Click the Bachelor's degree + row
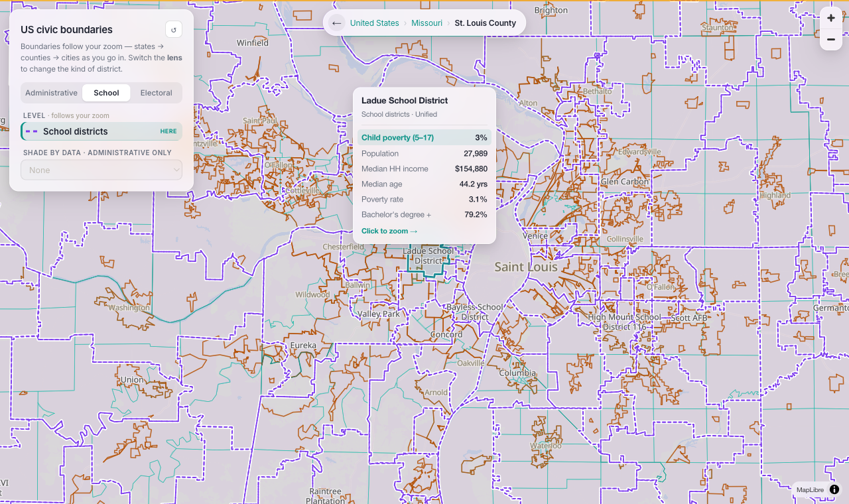Screen dimensions: 849x504 click(424, 214)
